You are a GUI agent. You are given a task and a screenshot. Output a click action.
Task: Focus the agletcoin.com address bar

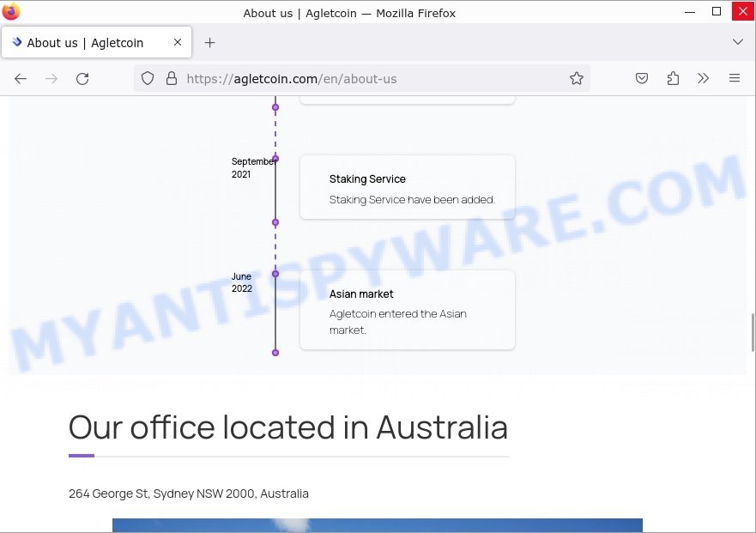361,79
